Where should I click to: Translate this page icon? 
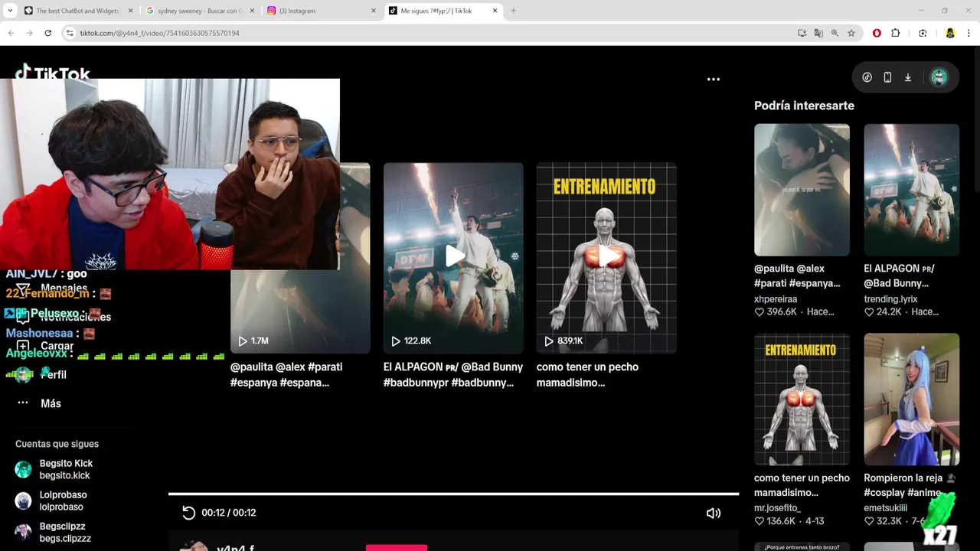click(x=818, y=33)
